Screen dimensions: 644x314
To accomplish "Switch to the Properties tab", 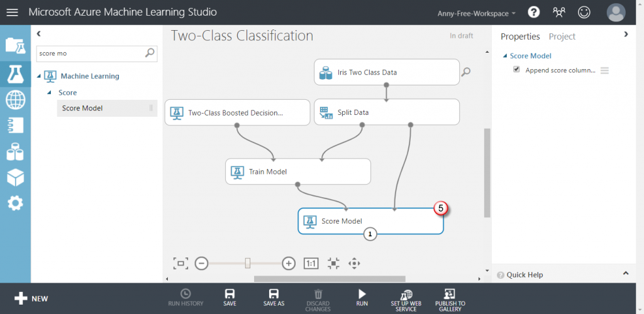I will (x=520, y=36).
